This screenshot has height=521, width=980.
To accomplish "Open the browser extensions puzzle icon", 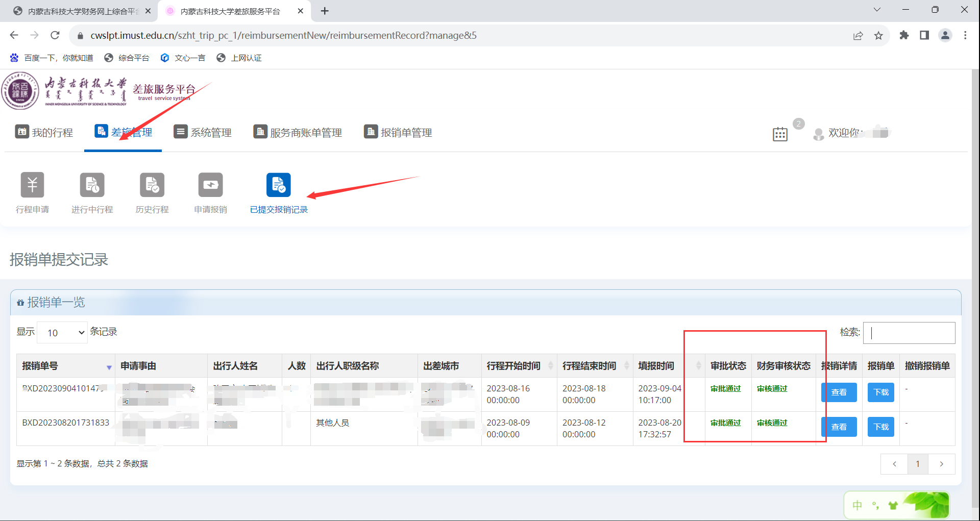I will click(904, 35).
